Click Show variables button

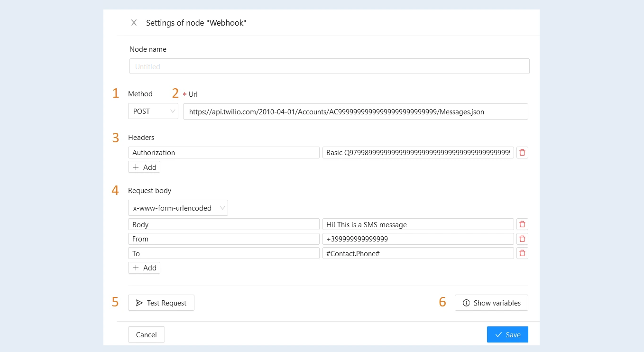click(491, 303)
